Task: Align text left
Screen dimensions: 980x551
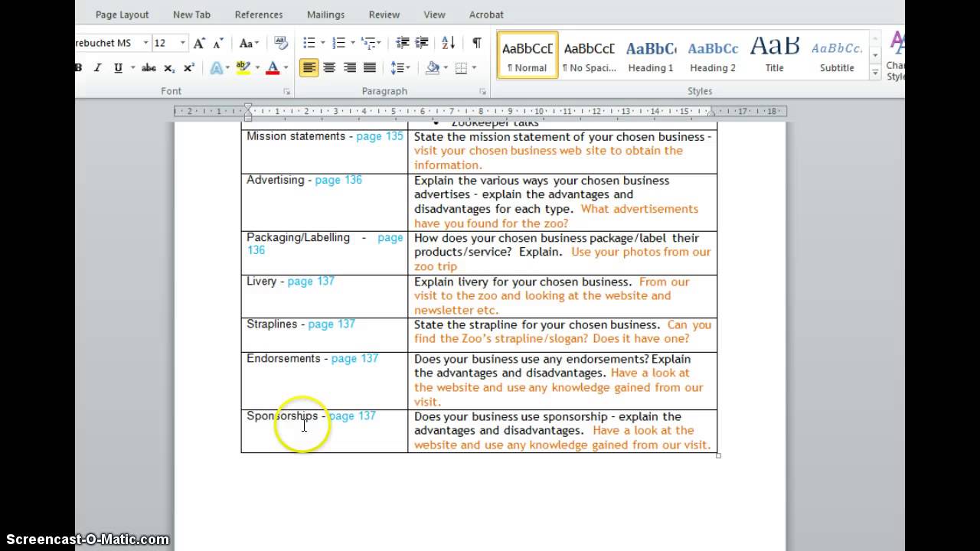Action: 309,68
